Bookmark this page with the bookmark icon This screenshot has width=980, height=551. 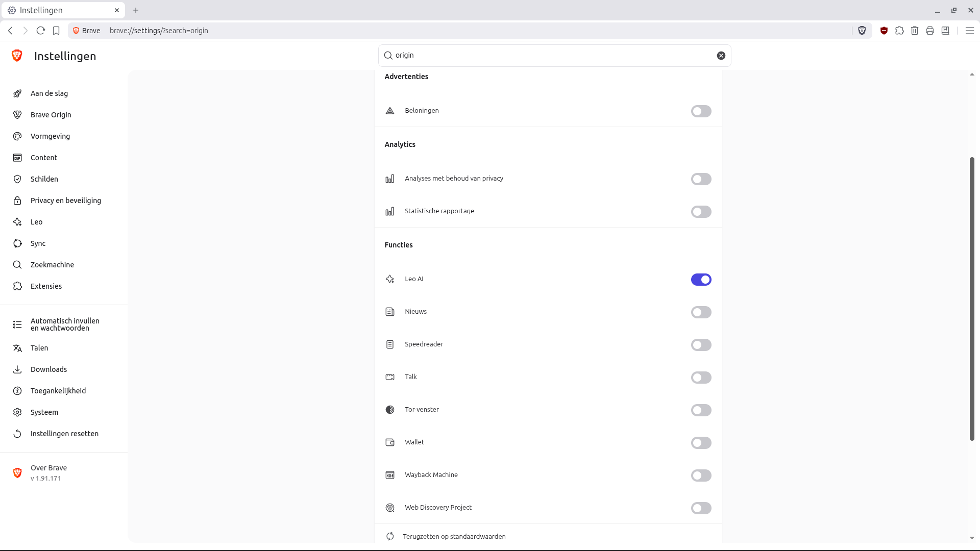(56, 31)
